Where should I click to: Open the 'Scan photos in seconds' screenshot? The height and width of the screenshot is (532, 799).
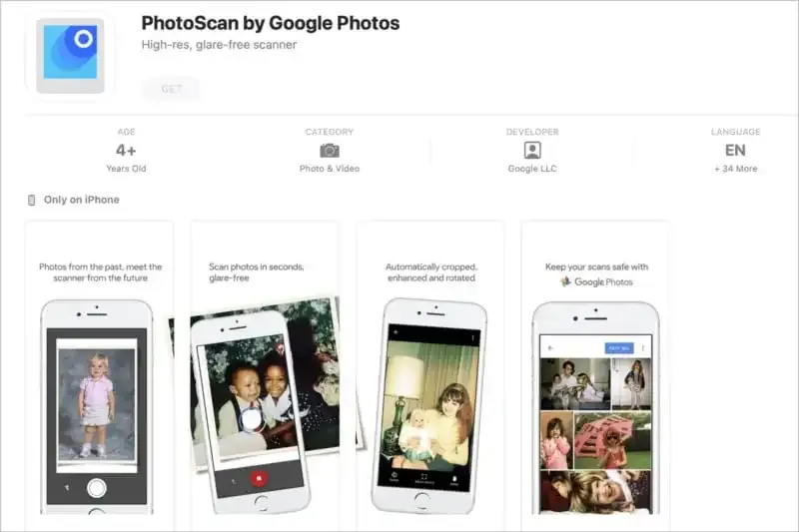[x=265, y=375]
